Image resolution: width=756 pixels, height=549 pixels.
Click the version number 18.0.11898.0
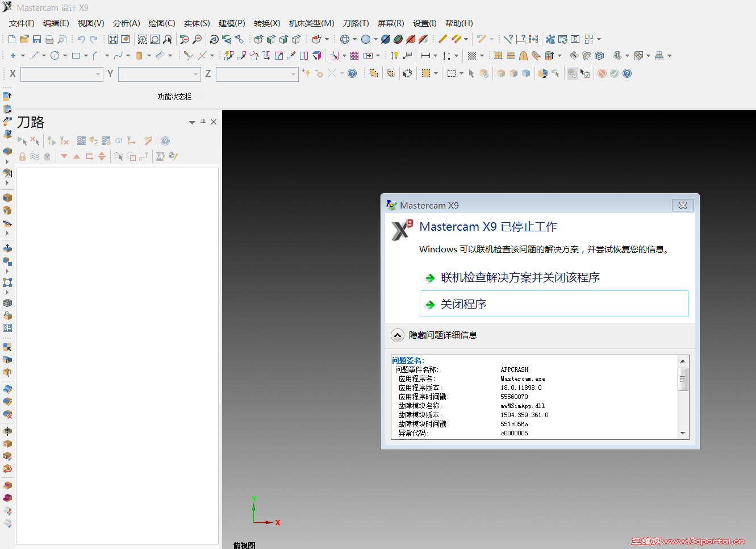pos(521,388)
